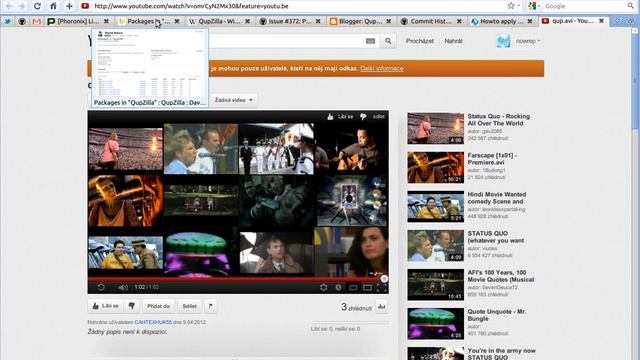The height and width of the screenshot is (360, 640).
Task: Click the red video progress bar
Action: 238,279
